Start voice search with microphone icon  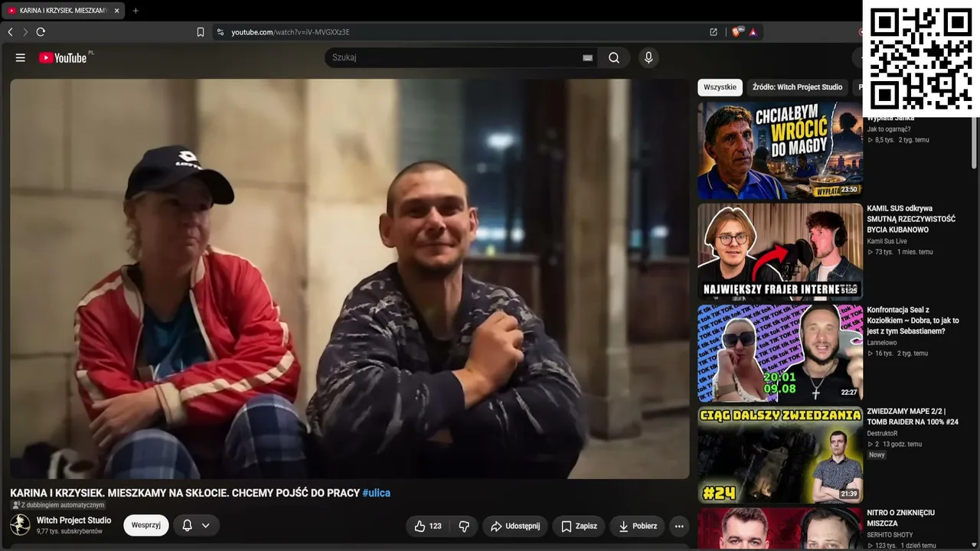648,57
